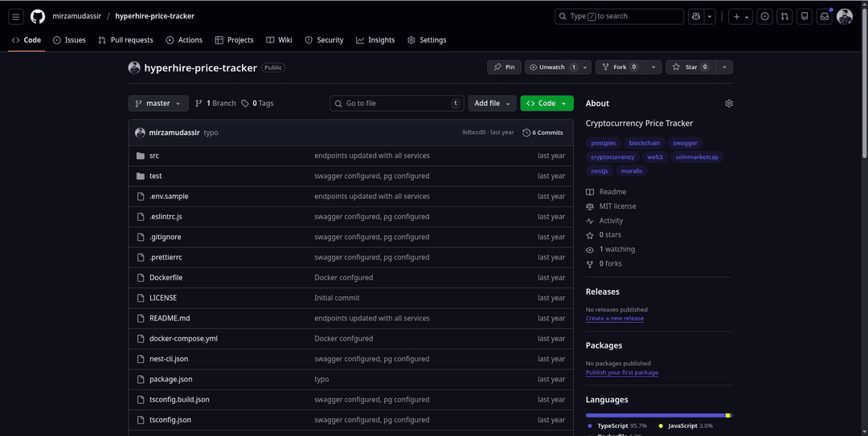Open the Activity link in About
The image size is (868, 436).
[605, 221]
